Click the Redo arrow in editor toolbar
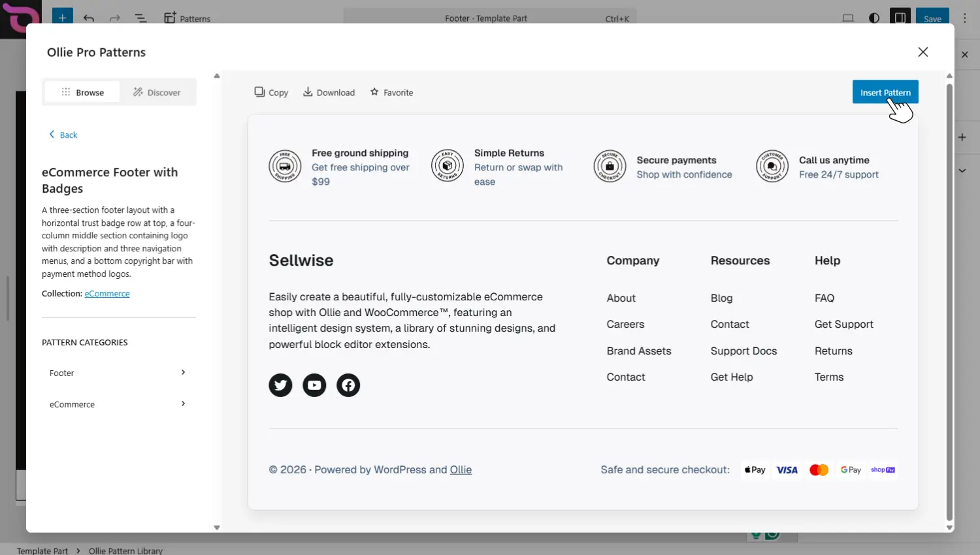980x555 pixels. pos(115,18)
